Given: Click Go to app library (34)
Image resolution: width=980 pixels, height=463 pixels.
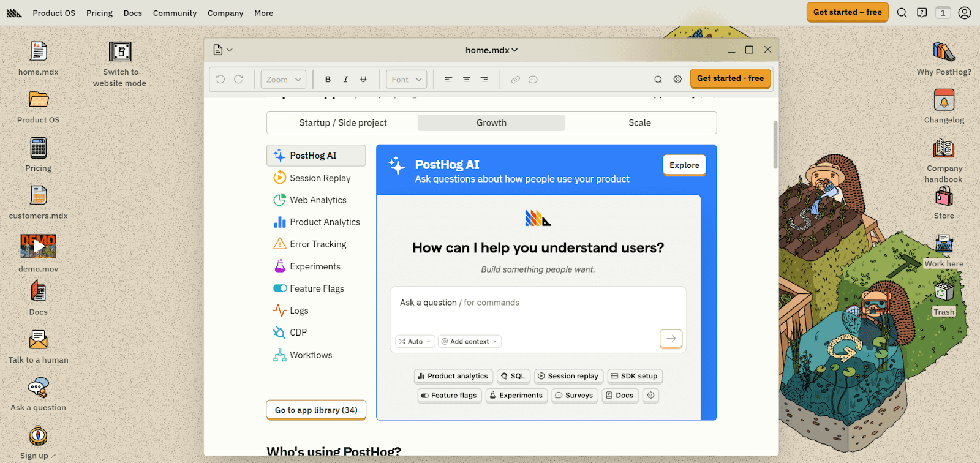Looking at the screenshot, I should pyautogui.click(x=316, y=410).
